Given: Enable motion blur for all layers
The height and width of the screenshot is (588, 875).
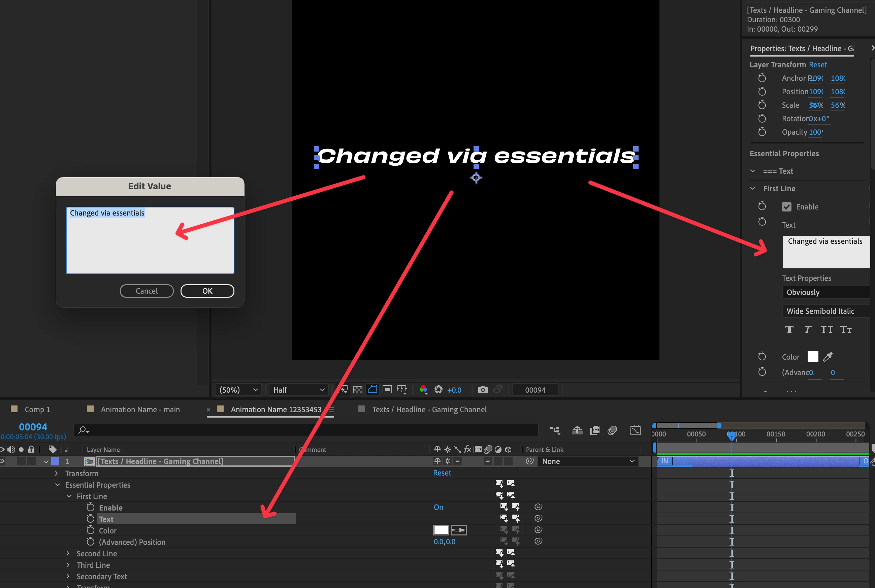Looking at the screenshot, I should (612, 430).
